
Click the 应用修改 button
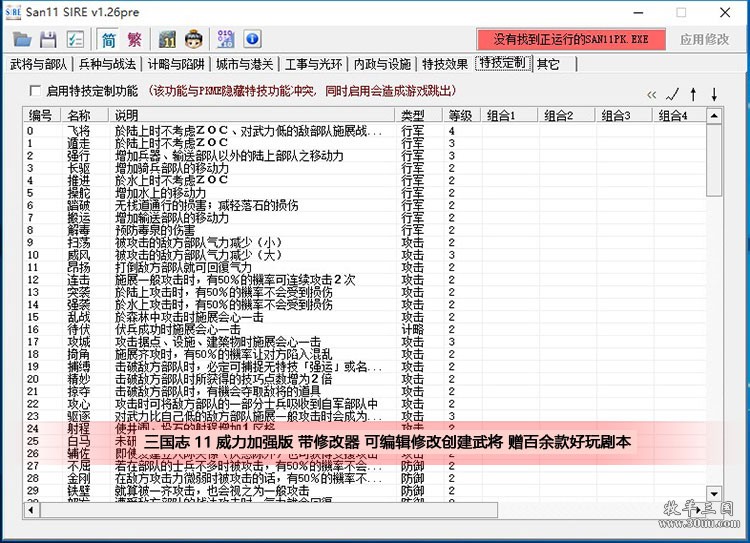click(704, 39)
